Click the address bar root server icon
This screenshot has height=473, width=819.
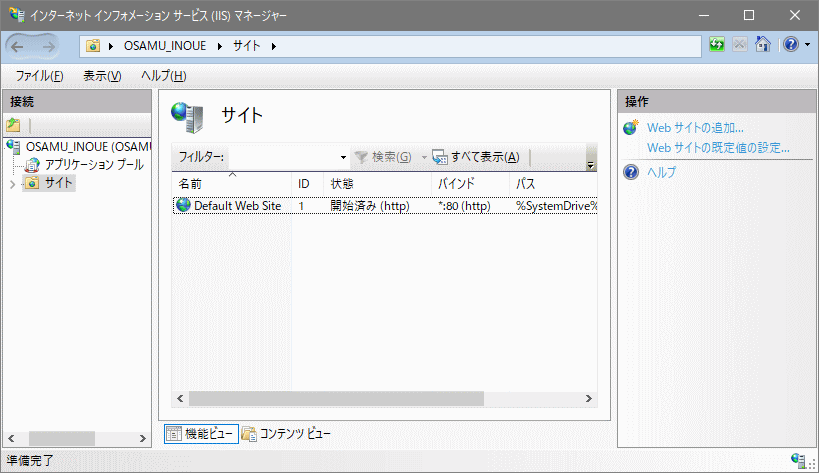tap(93, 46)
